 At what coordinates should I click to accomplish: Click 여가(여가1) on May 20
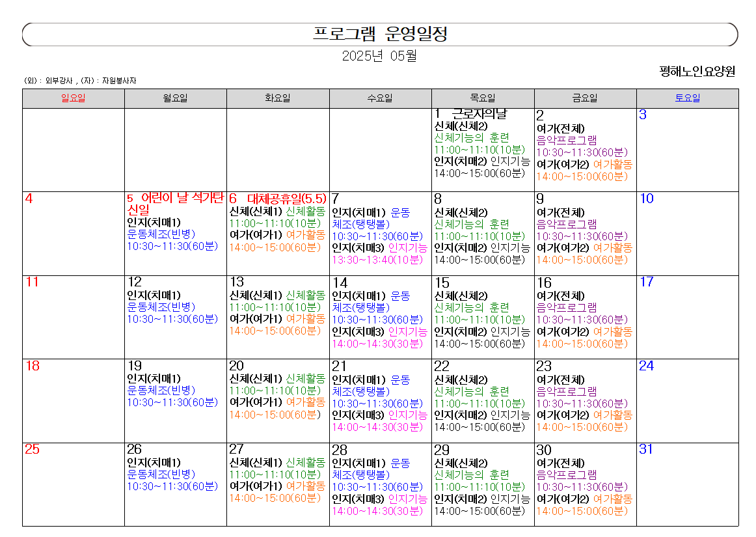pyautogui.click(x=256, y=402)
